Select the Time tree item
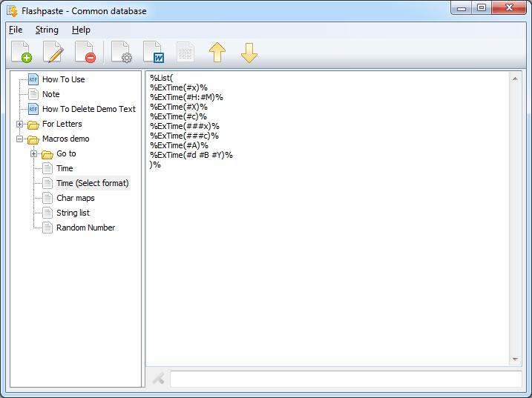The image size is (532, 398). point(65,168)
